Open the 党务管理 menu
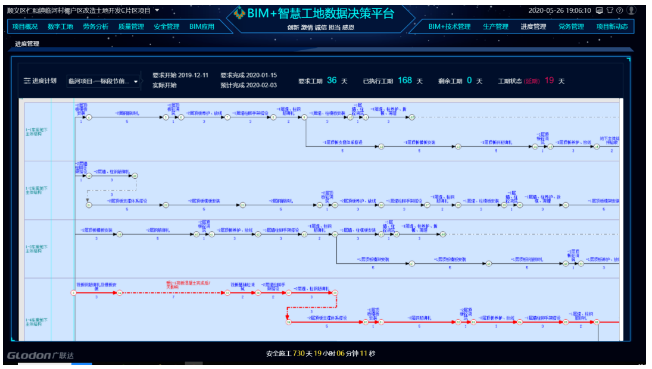 pyautogui.click(x=571, y=27)
